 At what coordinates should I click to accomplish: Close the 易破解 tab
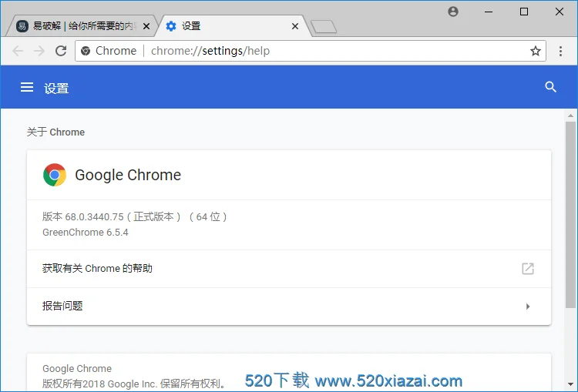pyautogui.click(x=146, y=26)
